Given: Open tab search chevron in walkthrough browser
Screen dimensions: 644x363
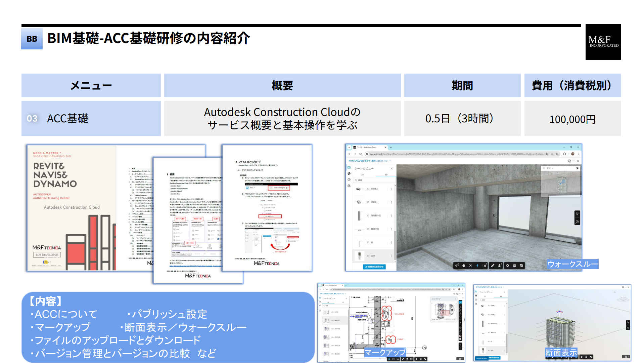Looking at the screenshot, I should [349, 147].
